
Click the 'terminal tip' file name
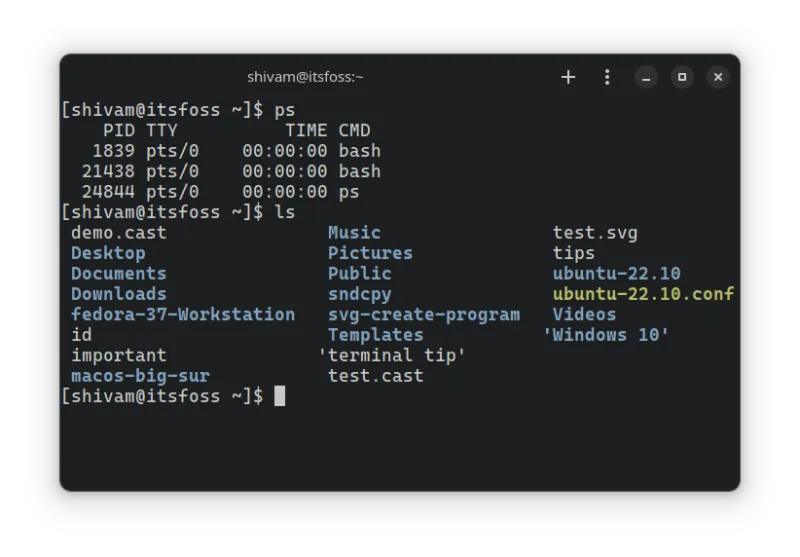tap(392, 356)
